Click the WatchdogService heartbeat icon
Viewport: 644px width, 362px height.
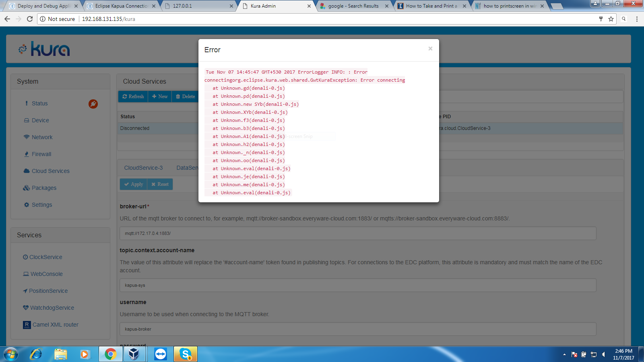tap(26, 308)
